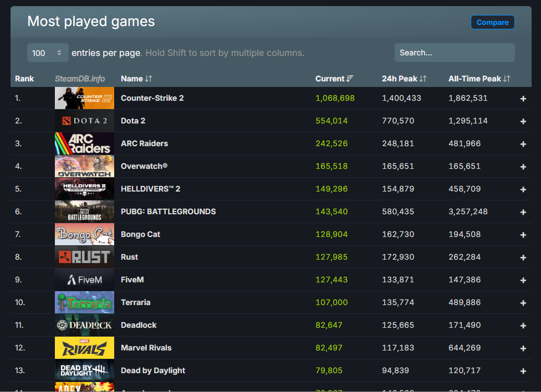Add Deadlock to comparison via plus
Screen dimensions: 541x392
tap(523, 326)
